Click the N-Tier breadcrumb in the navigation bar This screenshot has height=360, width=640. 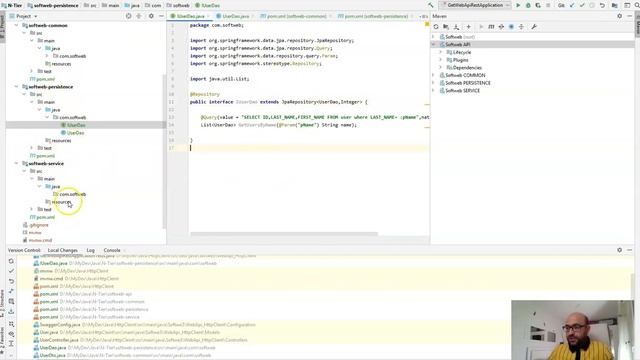click(x=14, y=5)
